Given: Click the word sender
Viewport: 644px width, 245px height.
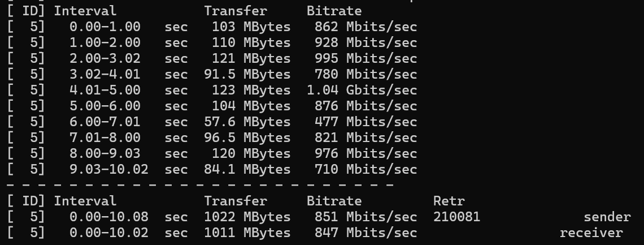Looking at the screenshot, I should [607, 217].
